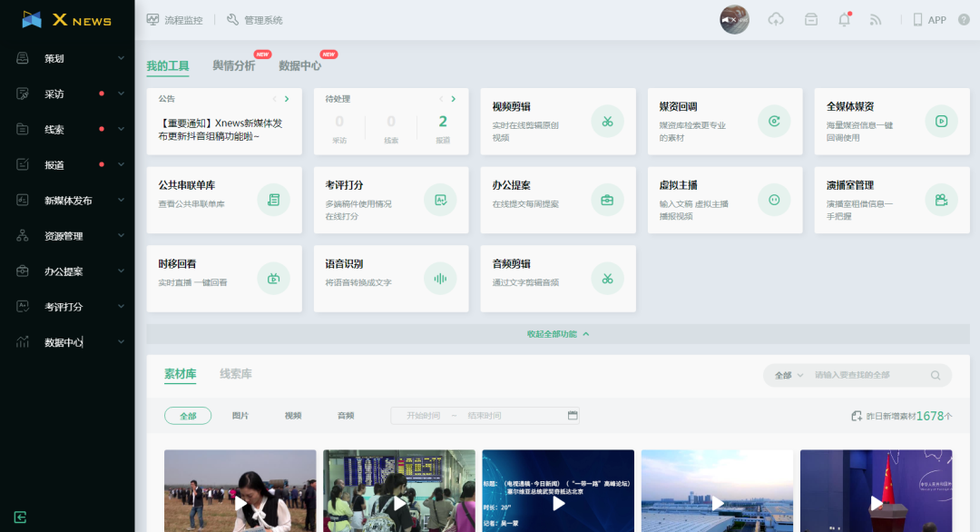Switch to the 线索库 tab
This screenshot has width=980, height=532.
click(x=236, y=374)
